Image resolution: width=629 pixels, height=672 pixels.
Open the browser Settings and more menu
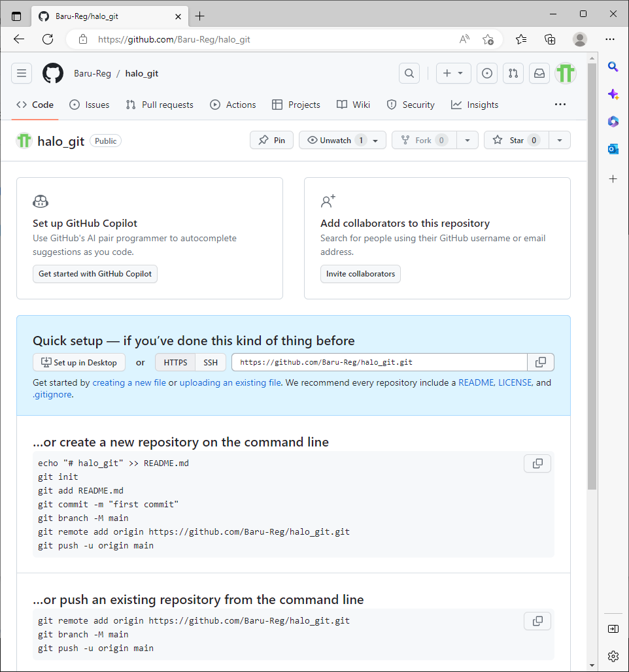tap(609, 39)
